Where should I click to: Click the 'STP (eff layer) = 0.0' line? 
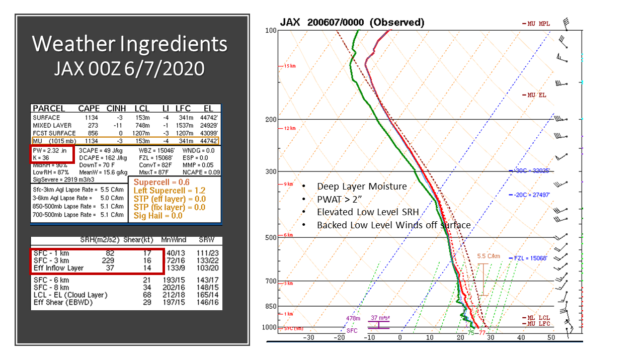170,199
